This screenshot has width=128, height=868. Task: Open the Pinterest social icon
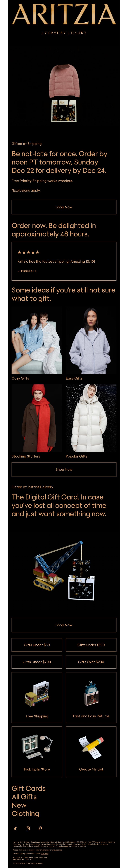[40, 828]
